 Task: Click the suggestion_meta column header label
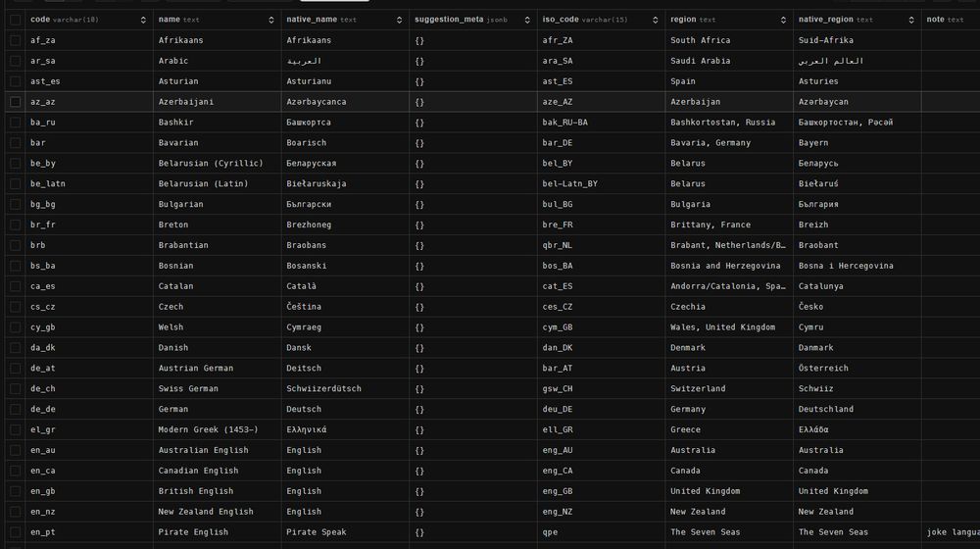coord(449,20)
